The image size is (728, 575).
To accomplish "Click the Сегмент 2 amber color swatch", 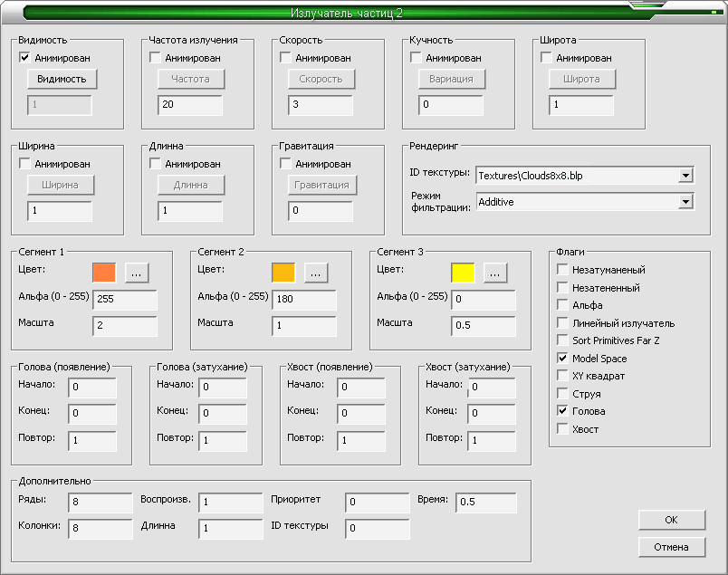I will (x=283, y=273).
